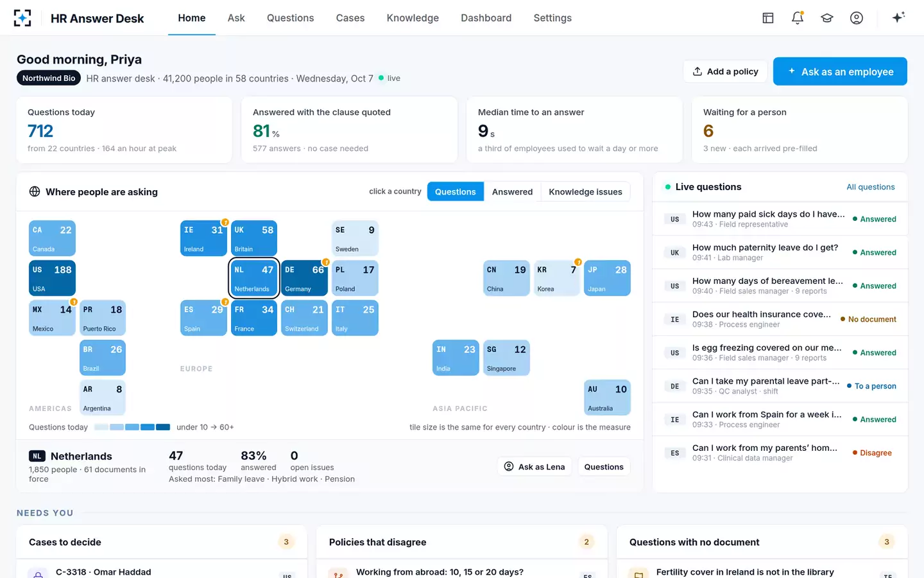Switch map measure to Answered

tap(512, 191)
